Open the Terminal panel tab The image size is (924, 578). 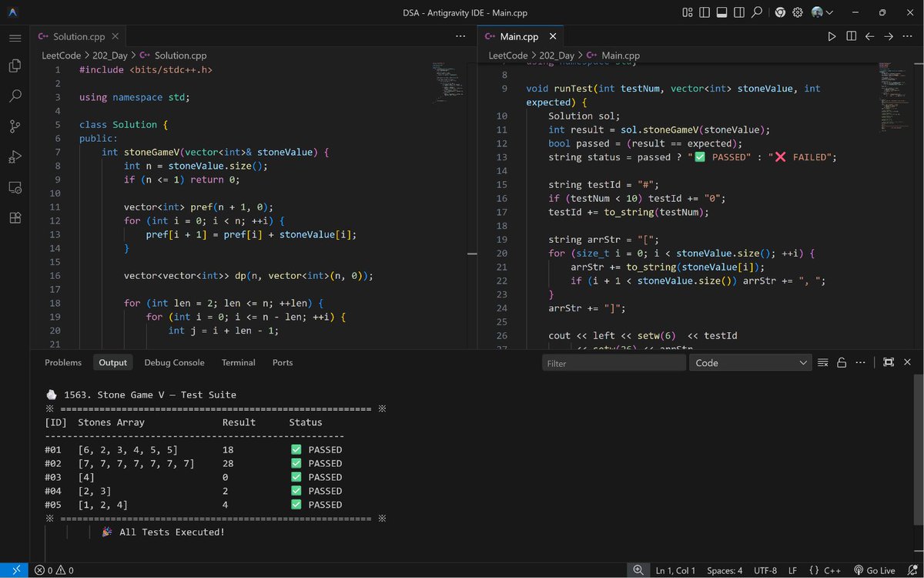(x=239, y=362)
